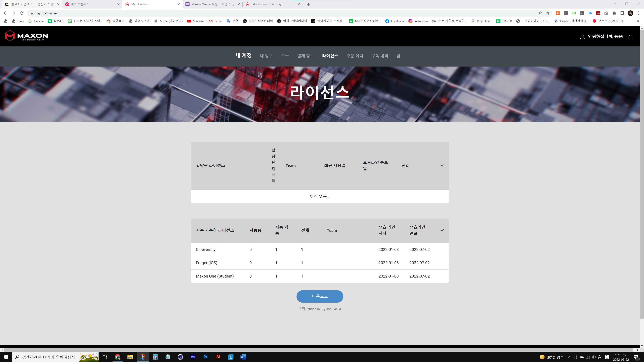The image size is (644, 362).
Task: Launch Photoshop from taskbar
Action: pyautogui.click(x=205, y=357)
